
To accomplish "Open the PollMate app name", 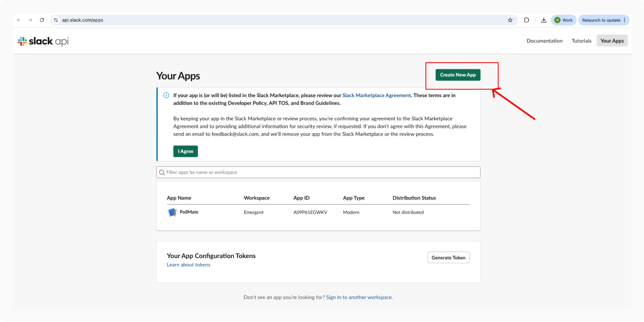I will [189, 212].
